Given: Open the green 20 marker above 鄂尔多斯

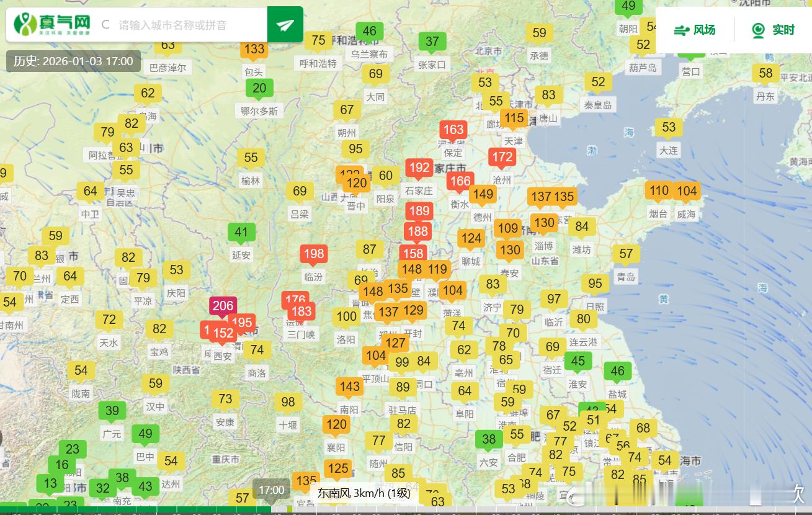Looking at the screenshot, I should point(259,90).
